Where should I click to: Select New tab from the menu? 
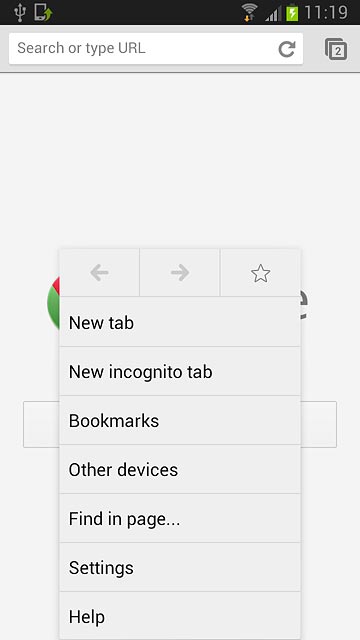coord(180,322)
